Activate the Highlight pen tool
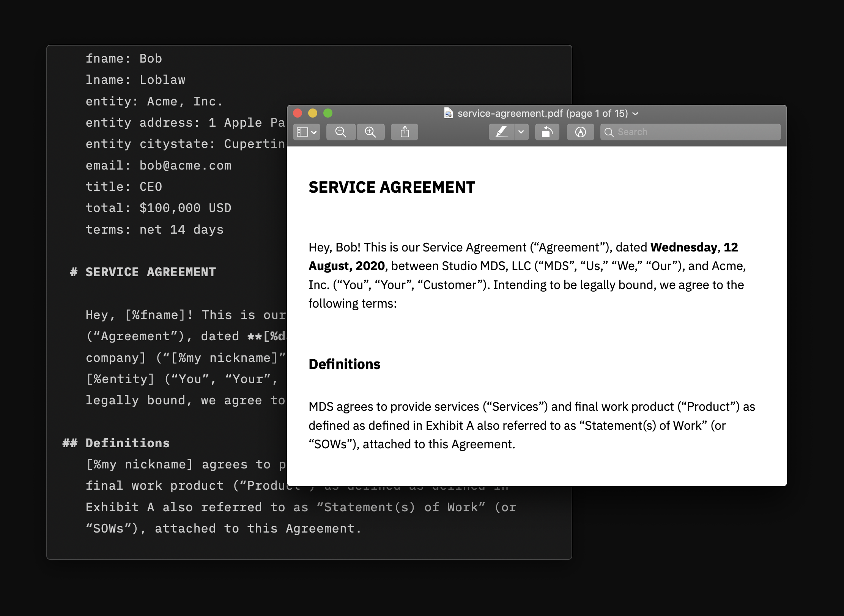 tap(501, 132)
